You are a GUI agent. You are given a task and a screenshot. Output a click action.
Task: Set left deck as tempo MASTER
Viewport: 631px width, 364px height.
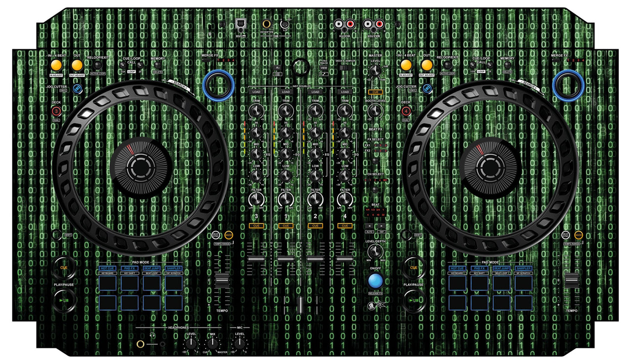pyautogui.click(x=229, y=235)
